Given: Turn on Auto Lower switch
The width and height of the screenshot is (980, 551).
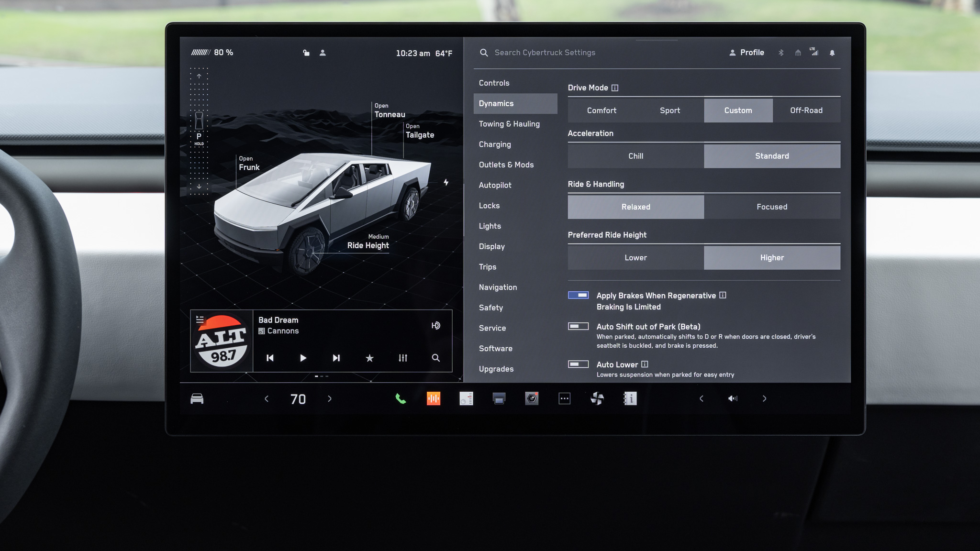Looking at the screenshot, I should tap(578, 364).
